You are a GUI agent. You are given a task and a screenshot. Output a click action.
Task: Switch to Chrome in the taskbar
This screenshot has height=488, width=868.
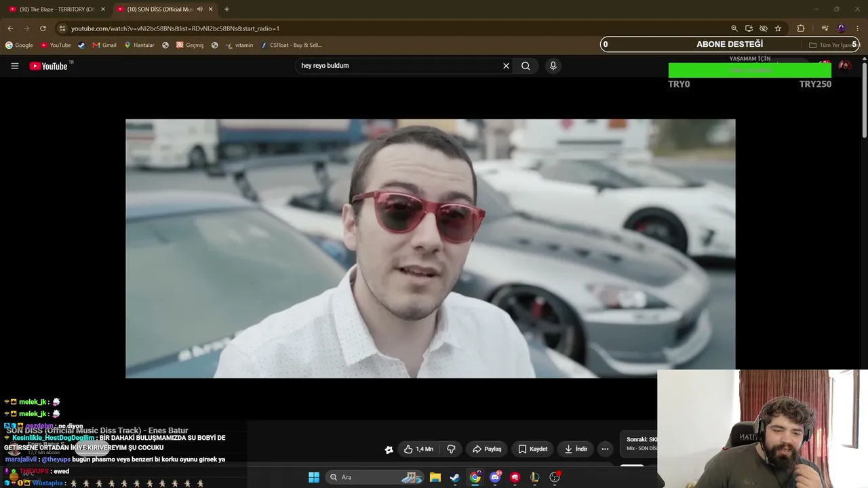(475, 477)
